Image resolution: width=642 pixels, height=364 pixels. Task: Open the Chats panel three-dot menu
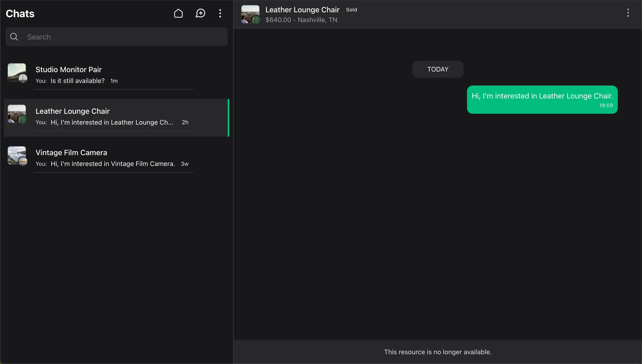click(x=220, y=13)
